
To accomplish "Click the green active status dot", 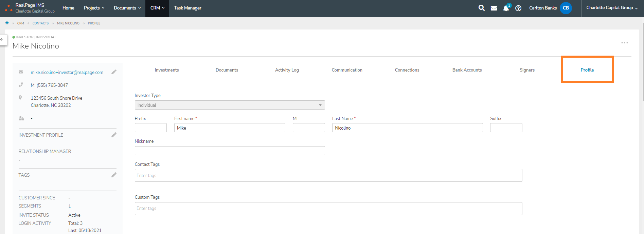I will click(x=14, y=37).
